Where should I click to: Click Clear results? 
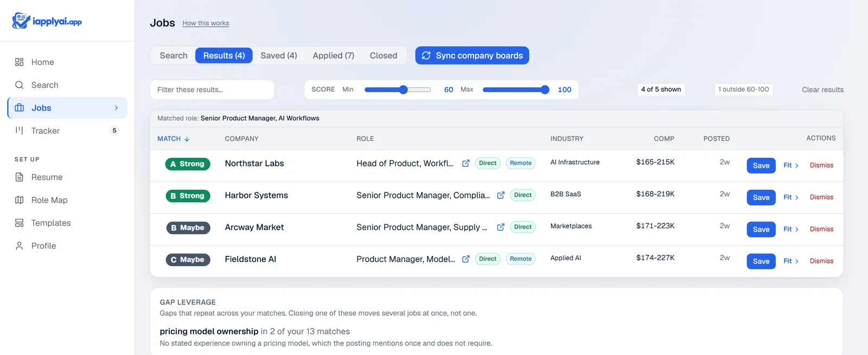coord(822,90)
